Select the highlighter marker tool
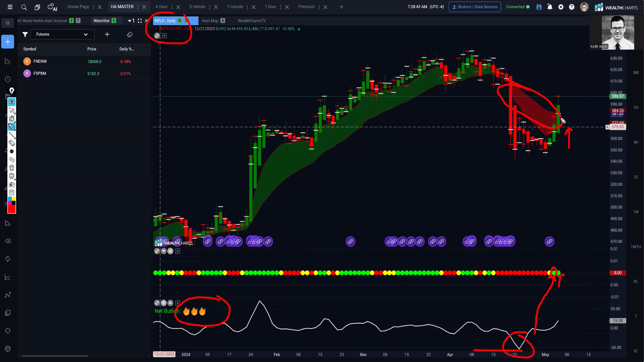 coord(12,127)
